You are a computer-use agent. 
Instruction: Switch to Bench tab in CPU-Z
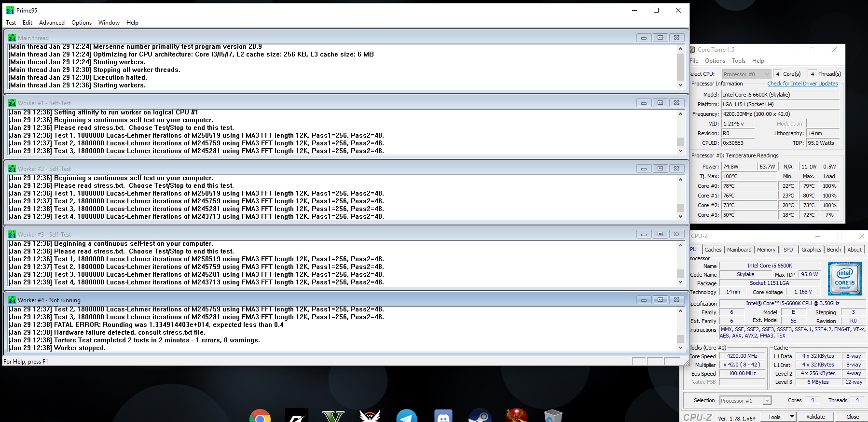click(834, 250)
